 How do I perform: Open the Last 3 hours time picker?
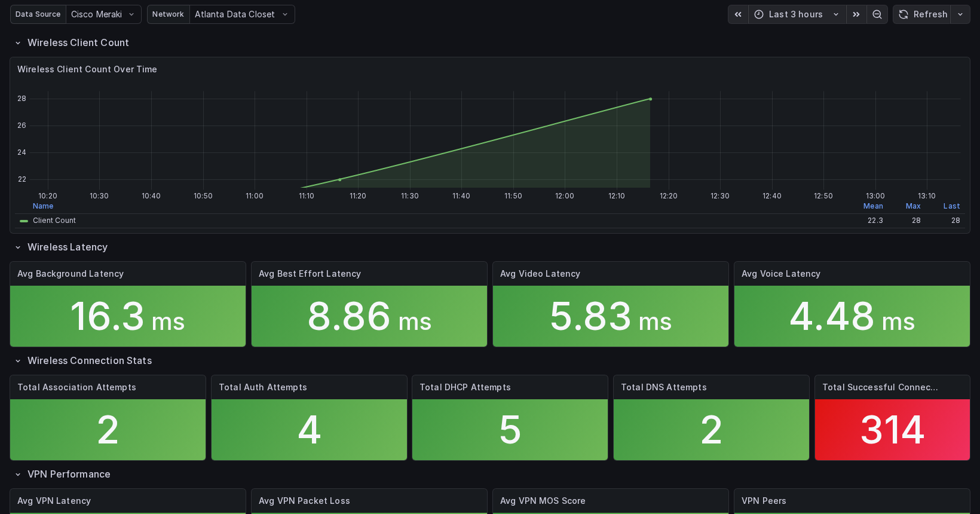coord(797,14)
